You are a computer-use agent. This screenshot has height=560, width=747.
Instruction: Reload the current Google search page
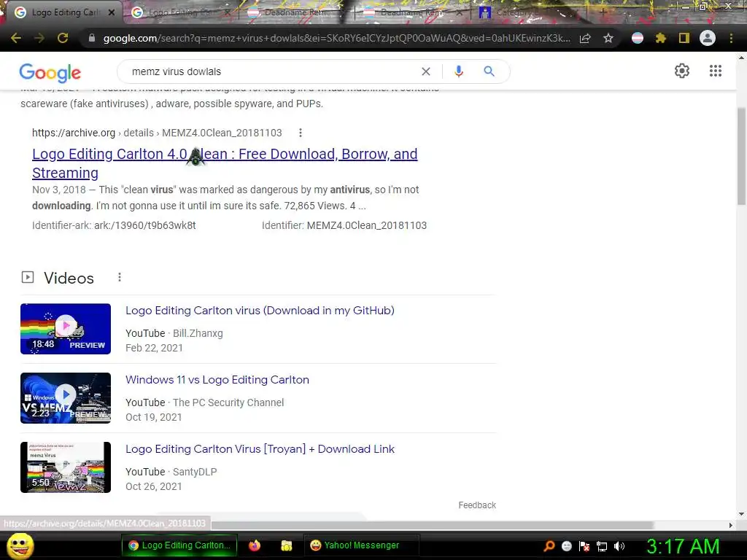click(63, 38)
